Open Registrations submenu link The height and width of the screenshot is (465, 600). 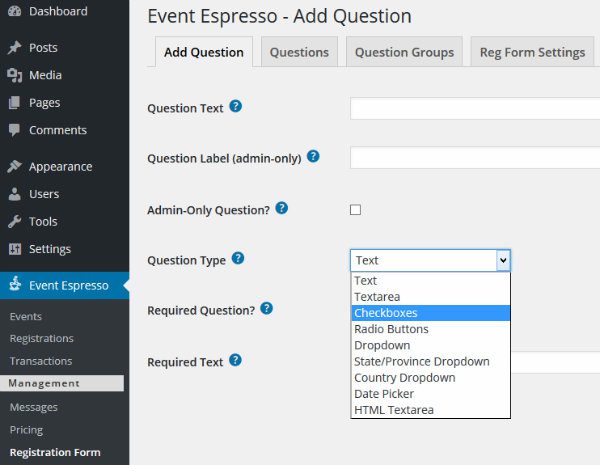(41, 338)
